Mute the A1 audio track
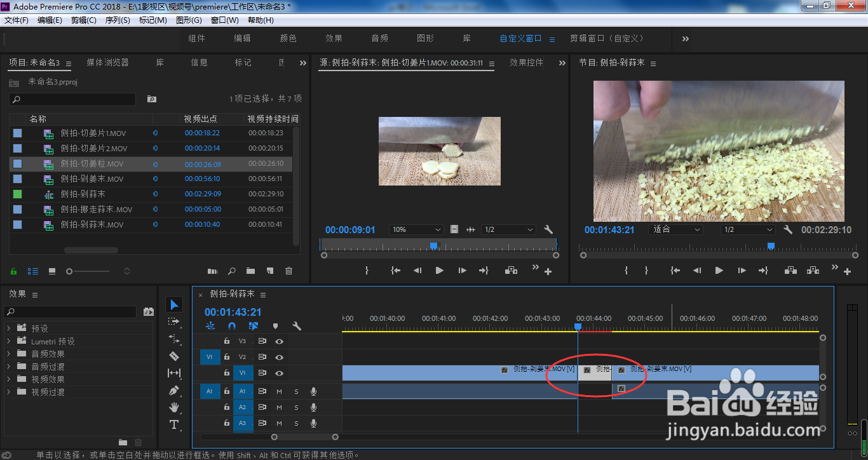Screen dimensions: 868x460 279,391
